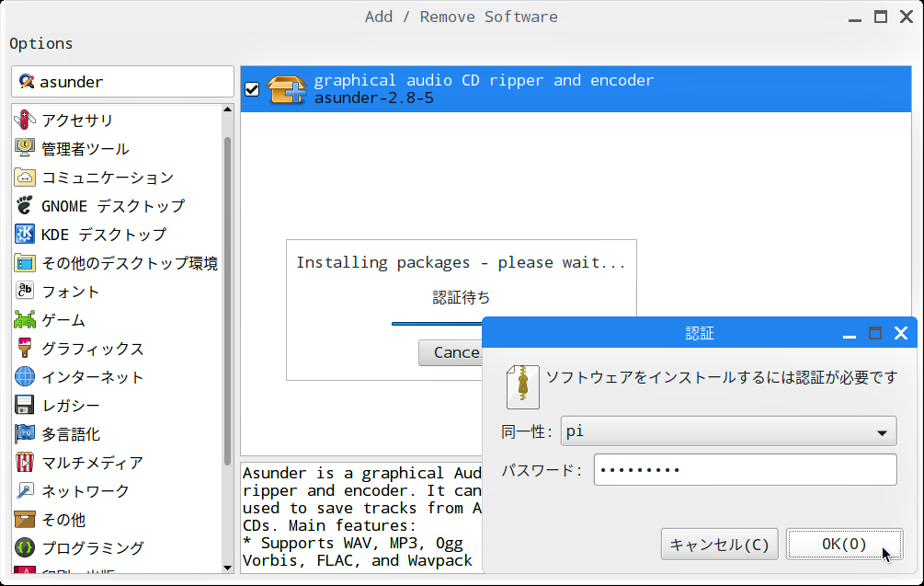Close the Add / Remove Software window
The image size is (924, 586).
(907, 17)
